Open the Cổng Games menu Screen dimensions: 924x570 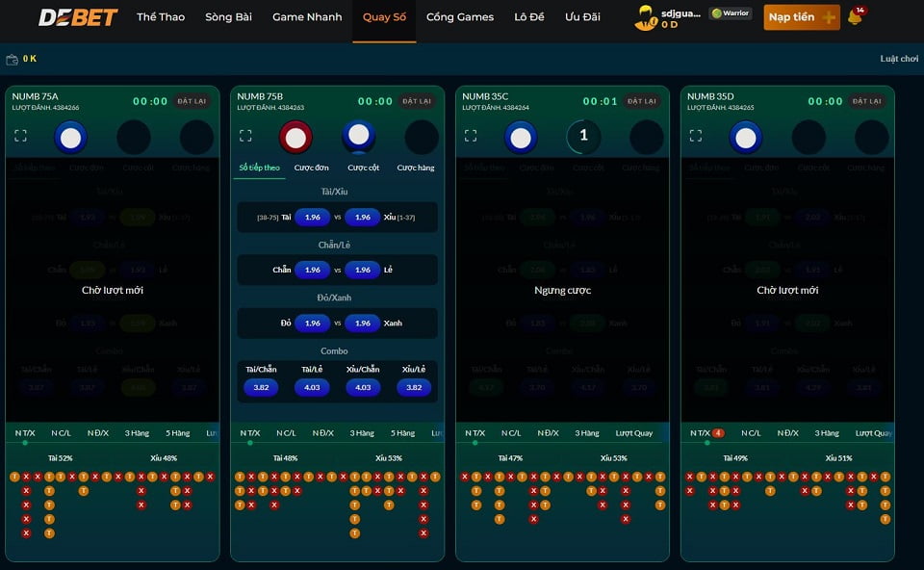click(x=459, y=17)
